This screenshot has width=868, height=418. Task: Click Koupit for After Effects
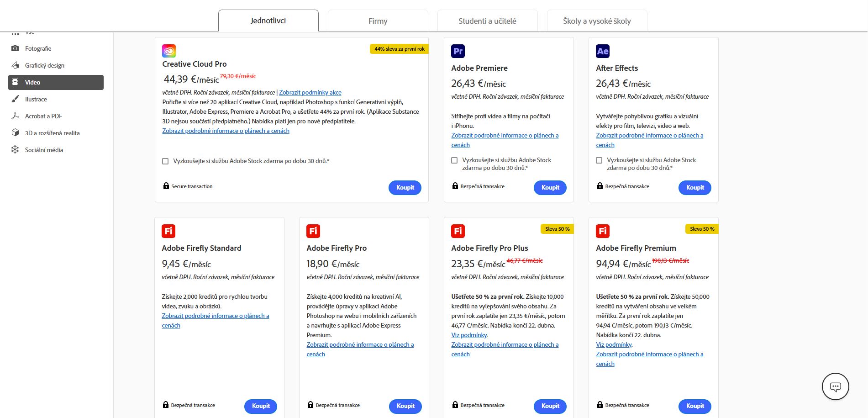(x=695, y=188)
